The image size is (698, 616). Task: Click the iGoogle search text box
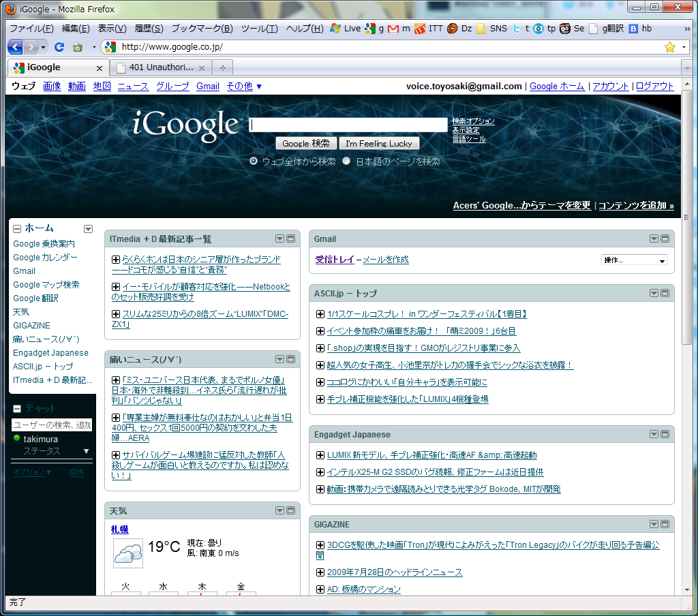pyautogui.click(x=348, y=125)
